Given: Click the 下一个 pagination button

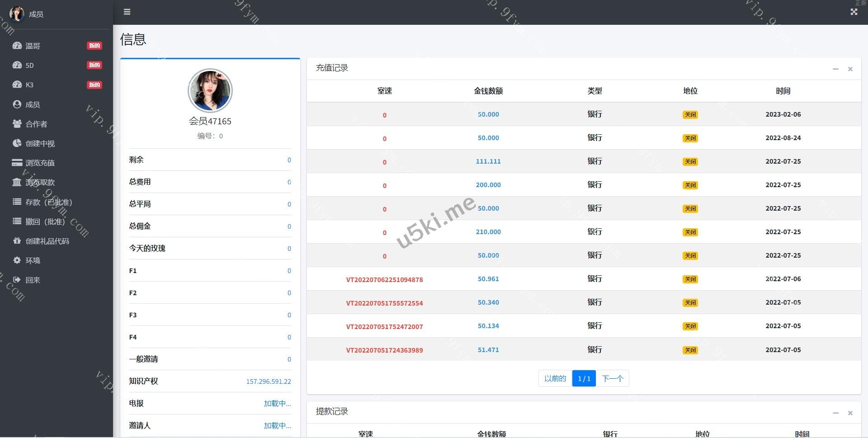Looking at the screenshot, I should 613,378.
